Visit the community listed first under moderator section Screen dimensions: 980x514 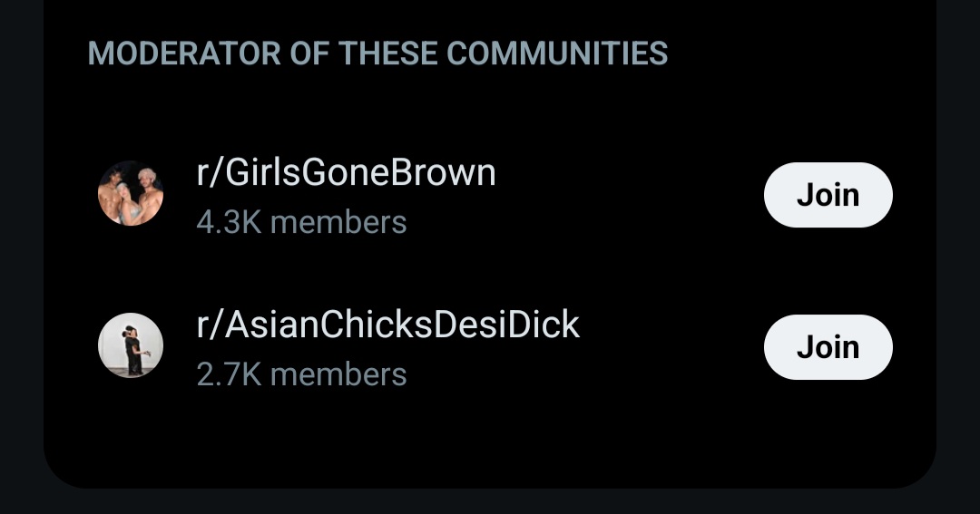pos(347,172)
